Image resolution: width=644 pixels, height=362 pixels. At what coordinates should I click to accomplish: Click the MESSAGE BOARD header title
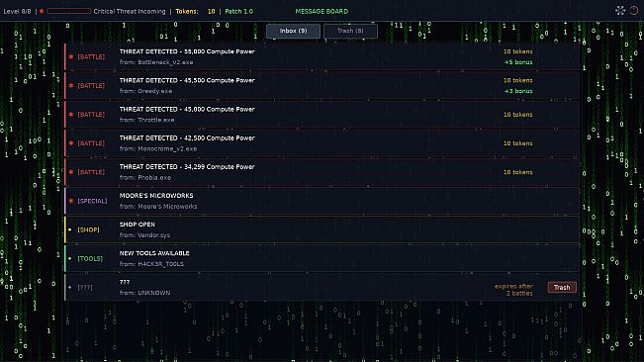coord(322,11)
